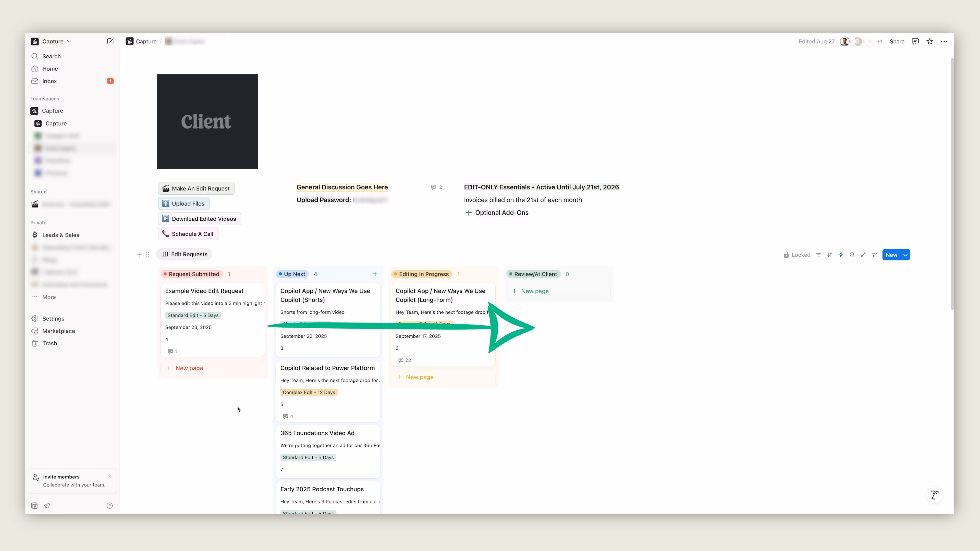This screenshot has width=980, height=551.
Task: Add New page under Review/At Client
Action: click(x=558, y=291)
